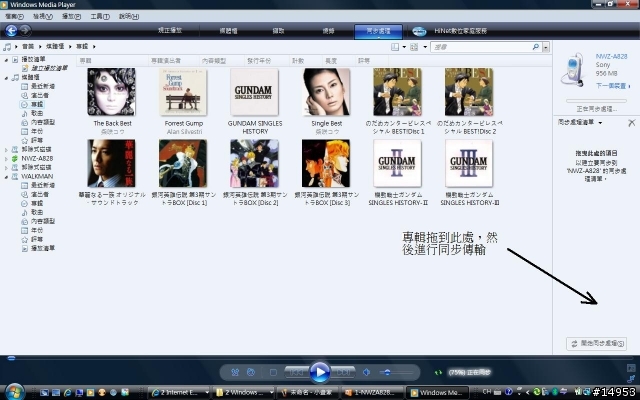Viewport: 640px width, 400px height.
Task: Select the Forrest Gump album cover
Action: tap(183, 92)
